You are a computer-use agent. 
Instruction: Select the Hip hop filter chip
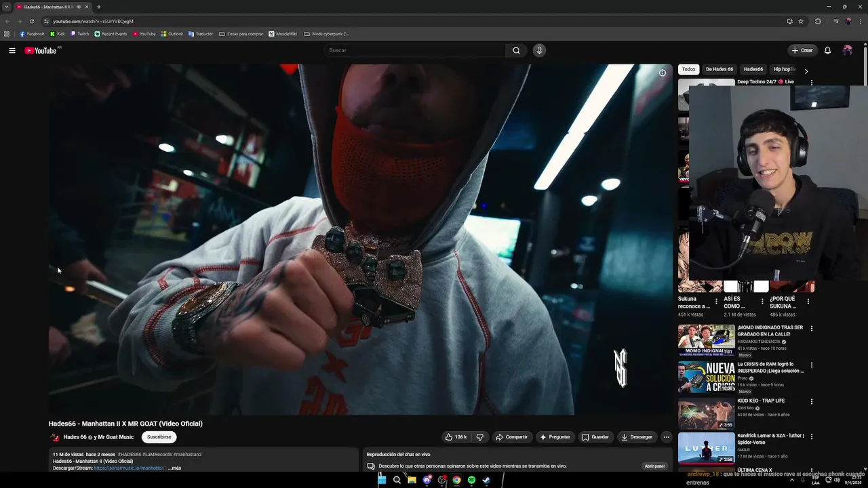tap(784, 69)
